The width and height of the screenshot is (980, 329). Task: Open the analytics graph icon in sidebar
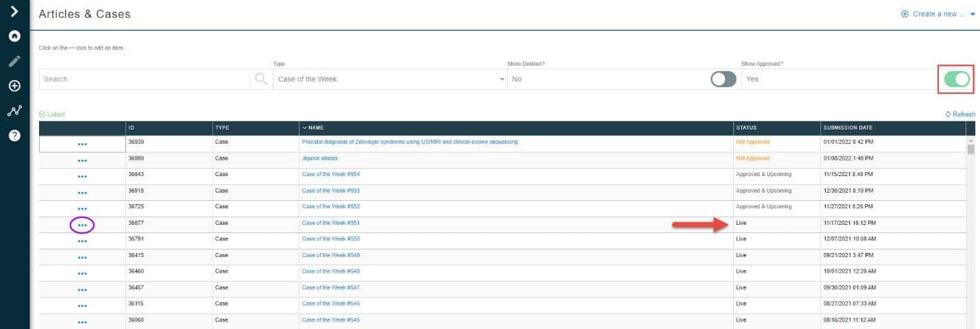[14, 111]
